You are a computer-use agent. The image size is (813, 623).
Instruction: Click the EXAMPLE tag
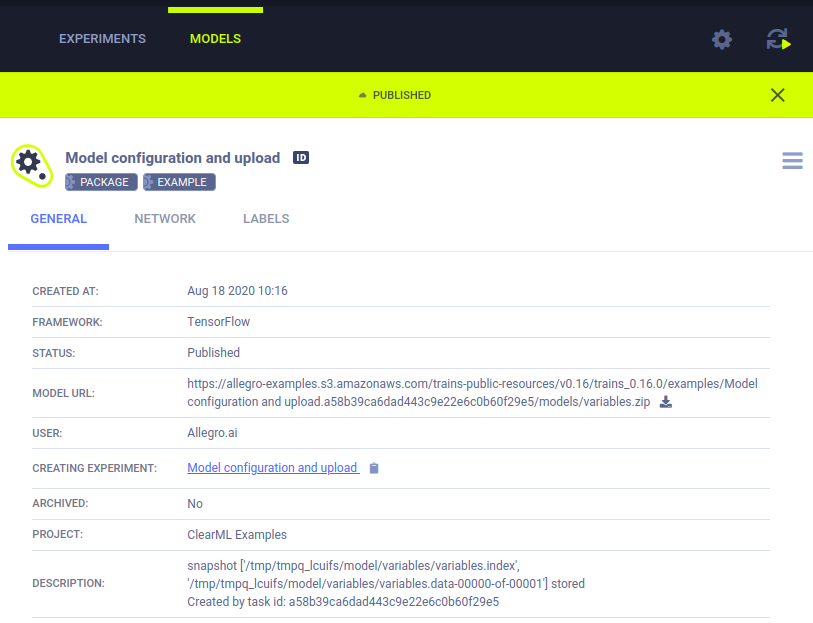tap(179, 182)
